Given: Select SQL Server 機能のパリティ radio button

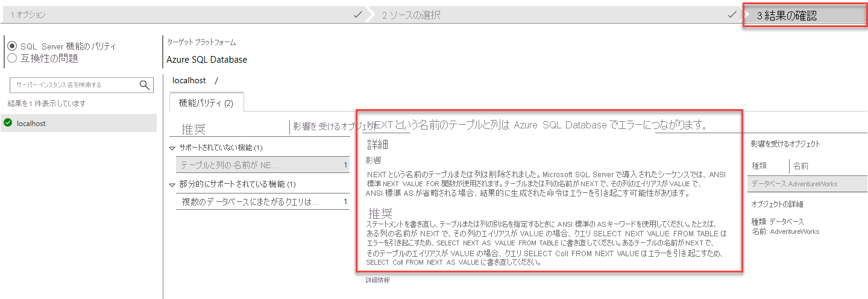Looking at the screenshot, I should pyautogui.click(x=12, y=46).
